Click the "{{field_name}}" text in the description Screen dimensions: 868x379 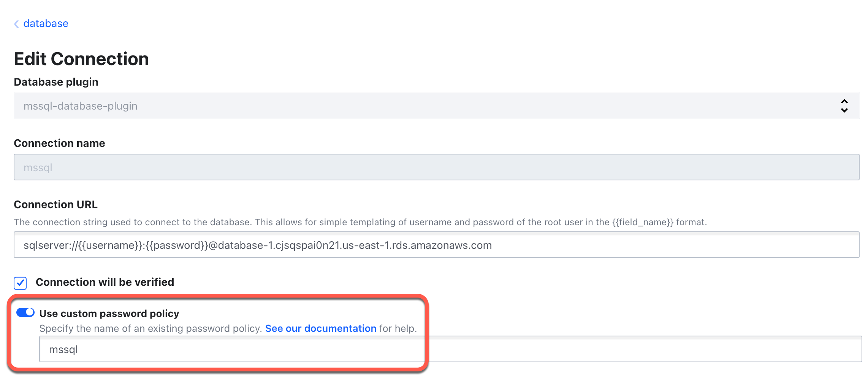click(x=642, y=222)
